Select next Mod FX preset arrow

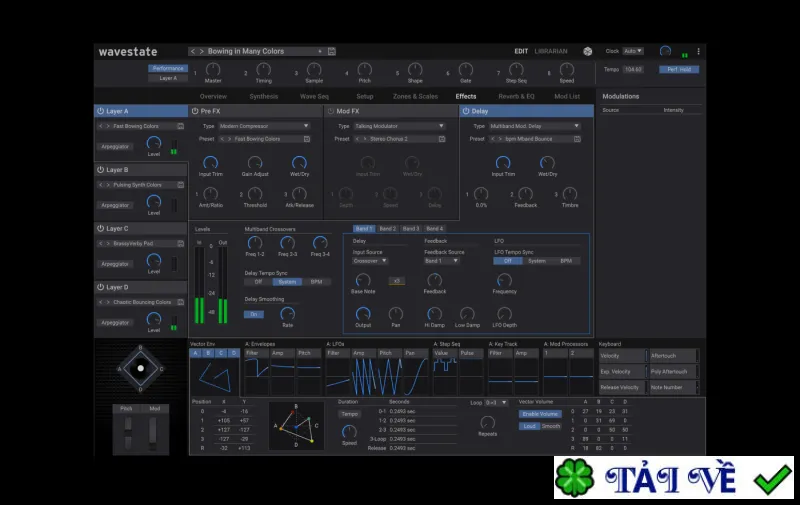(365, 139)
